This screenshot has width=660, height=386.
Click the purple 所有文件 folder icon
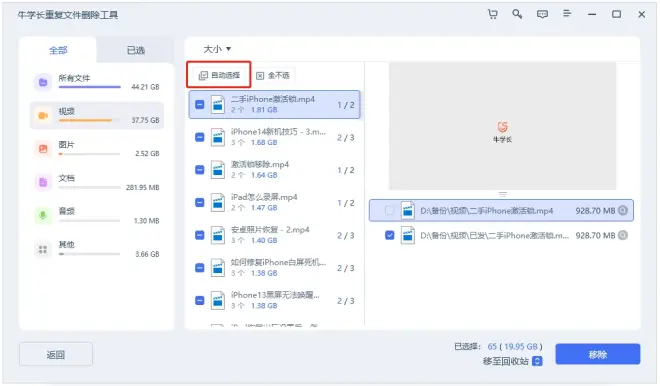point(43,82)
